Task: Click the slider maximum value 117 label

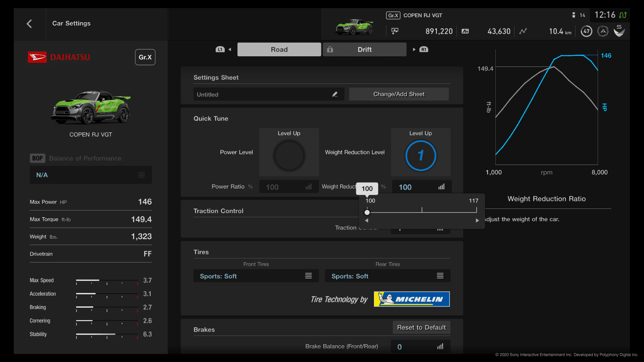Action: tap(473, 201)
